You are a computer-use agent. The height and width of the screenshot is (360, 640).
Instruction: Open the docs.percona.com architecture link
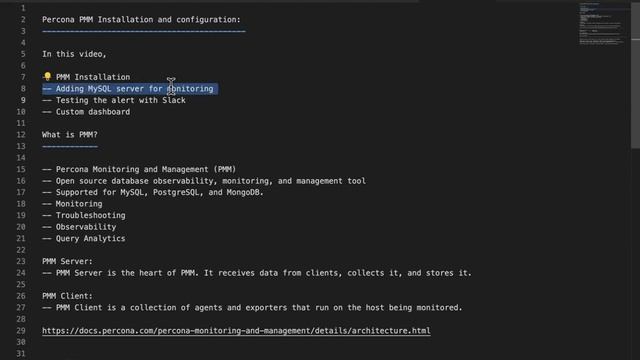236,331
